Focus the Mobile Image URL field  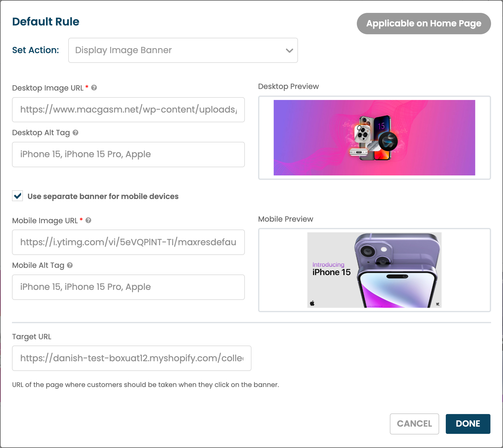(128, 242)
